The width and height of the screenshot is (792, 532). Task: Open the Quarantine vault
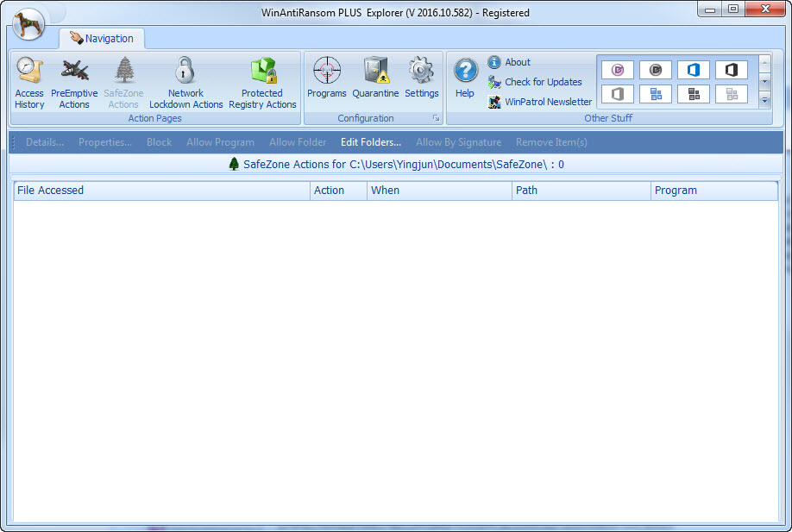point(375,78)
